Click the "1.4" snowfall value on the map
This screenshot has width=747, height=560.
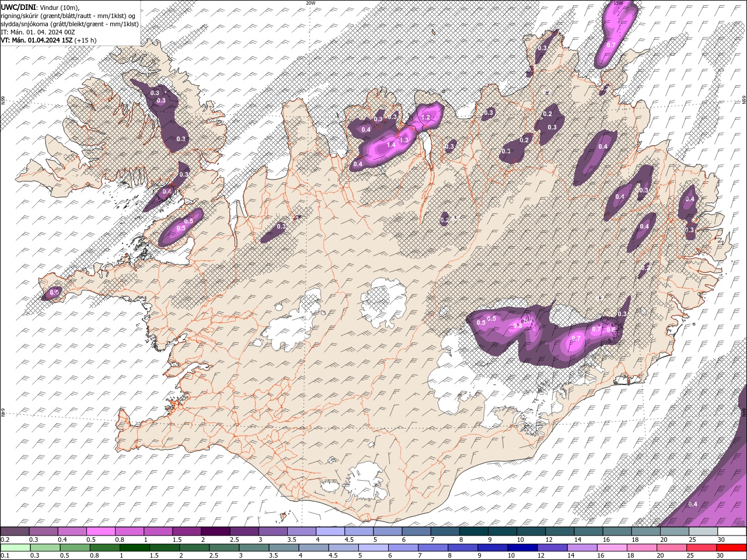391,145
